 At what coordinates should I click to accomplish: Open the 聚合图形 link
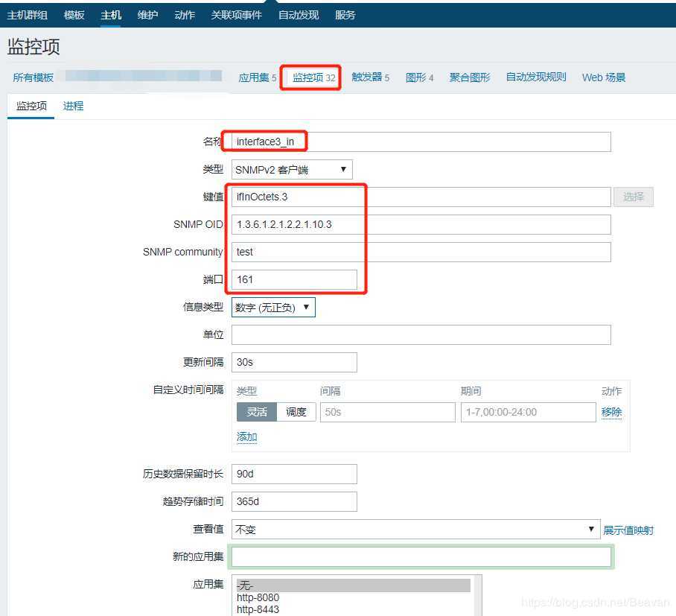point(470,77)
